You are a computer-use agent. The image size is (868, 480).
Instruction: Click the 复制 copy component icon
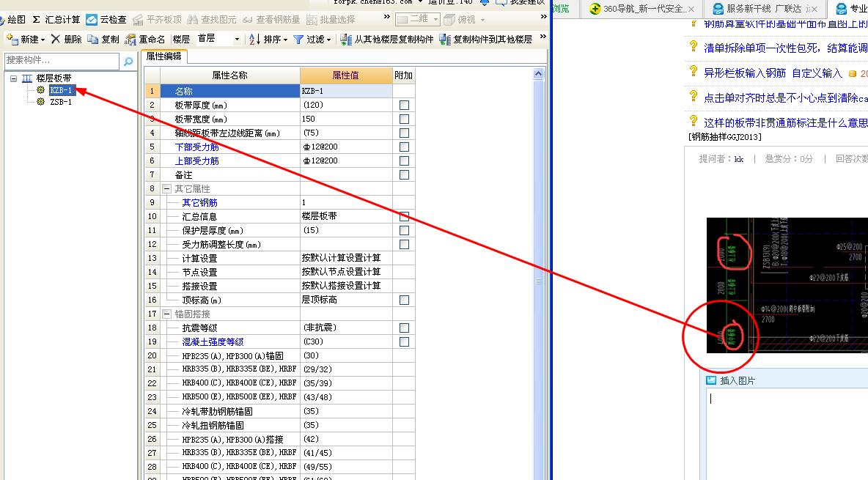93,40
